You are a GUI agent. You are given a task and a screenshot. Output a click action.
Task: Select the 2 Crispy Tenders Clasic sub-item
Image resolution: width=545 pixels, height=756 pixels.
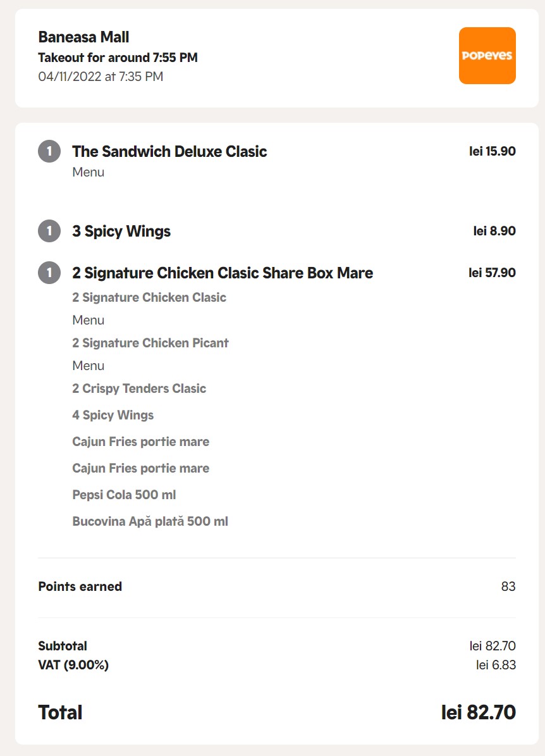click(x=139, y=388)
